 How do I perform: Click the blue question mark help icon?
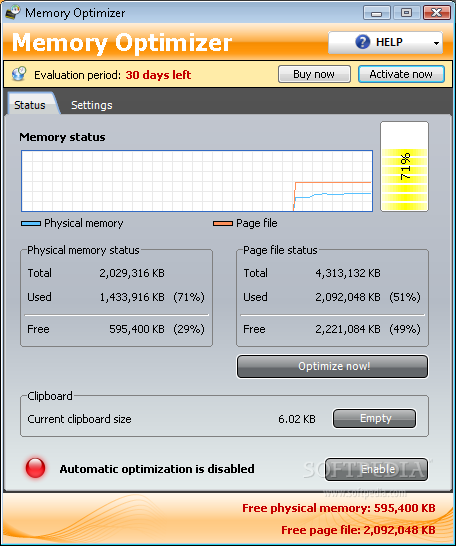(362, 42)
